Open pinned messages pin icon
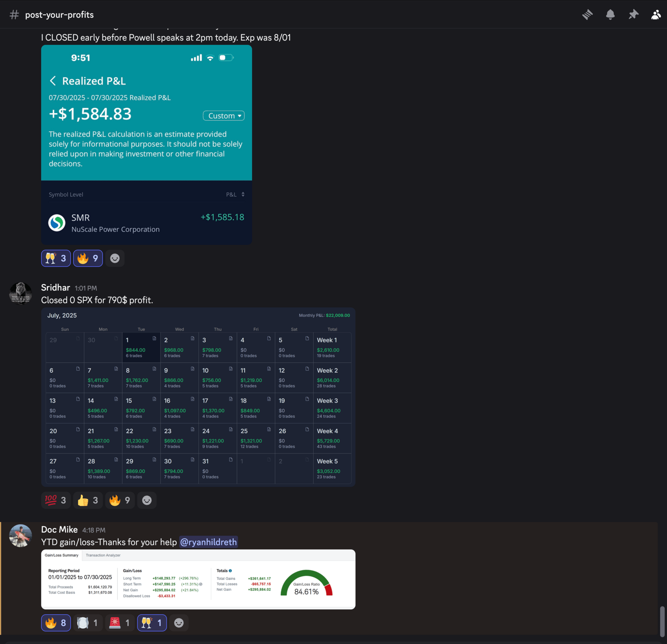Viewport: 667px width, 644px height. point(633,15)
